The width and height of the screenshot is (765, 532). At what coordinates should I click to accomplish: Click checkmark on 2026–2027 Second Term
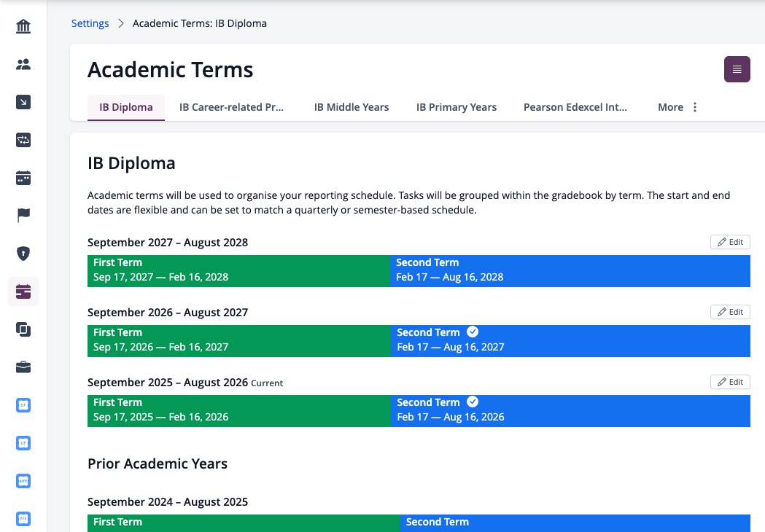coord(473,332)
